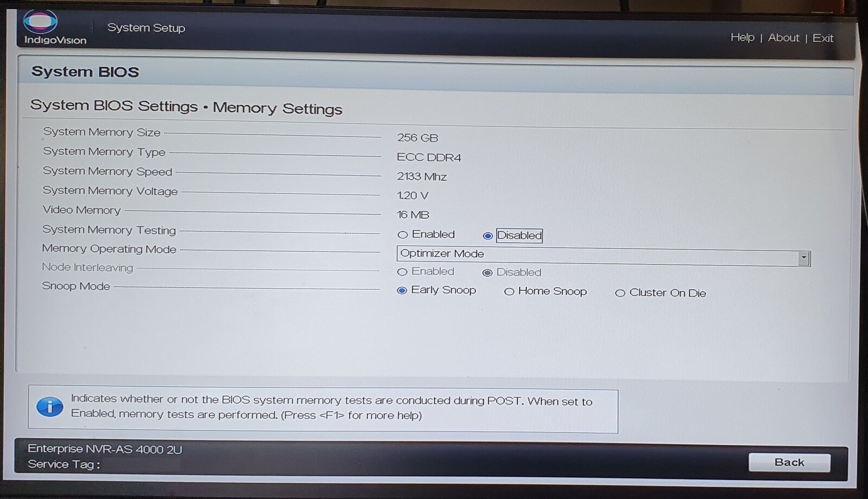Viewport: 868px width, 499px height.
Task: Click the Back button
Action: pos(789,462)
